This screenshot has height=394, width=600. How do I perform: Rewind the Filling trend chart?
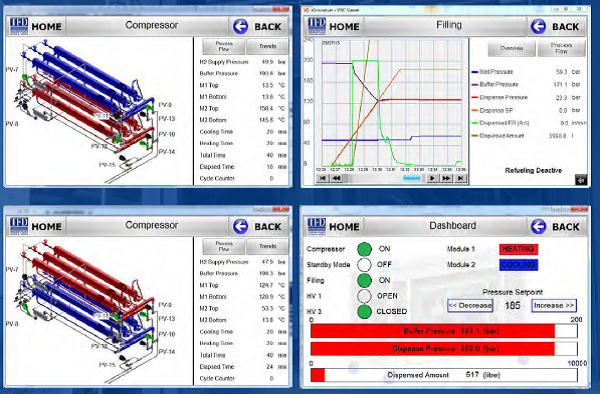[x=336, y=178]
